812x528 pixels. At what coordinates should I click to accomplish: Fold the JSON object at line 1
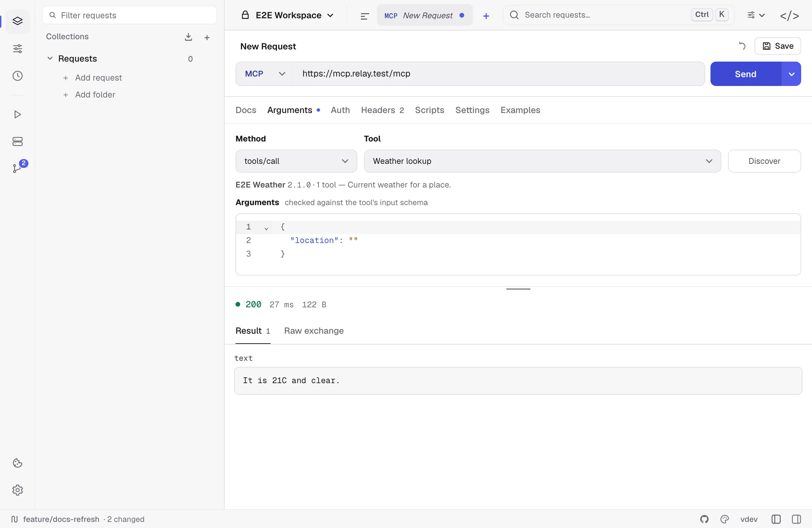tap(266, 228)
